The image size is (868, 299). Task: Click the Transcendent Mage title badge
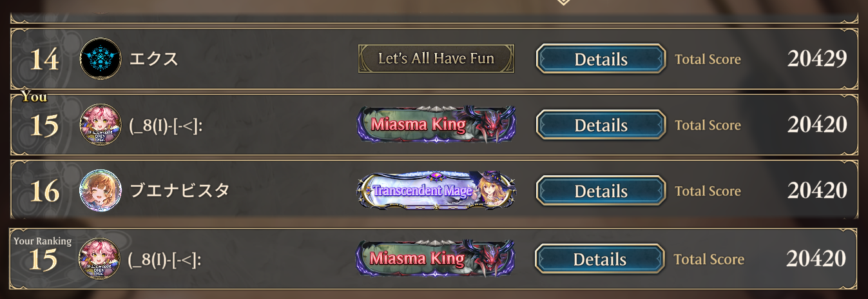point(436,191)
